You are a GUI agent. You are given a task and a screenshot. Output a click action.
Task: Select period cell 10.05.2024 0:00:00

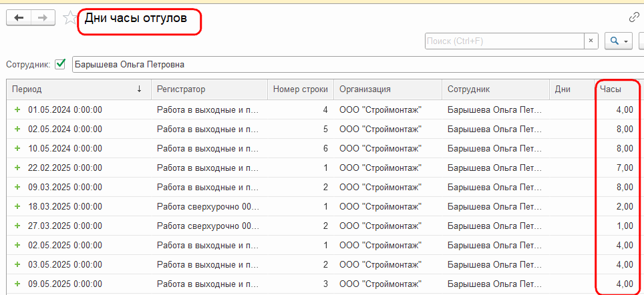pos(65,148)
